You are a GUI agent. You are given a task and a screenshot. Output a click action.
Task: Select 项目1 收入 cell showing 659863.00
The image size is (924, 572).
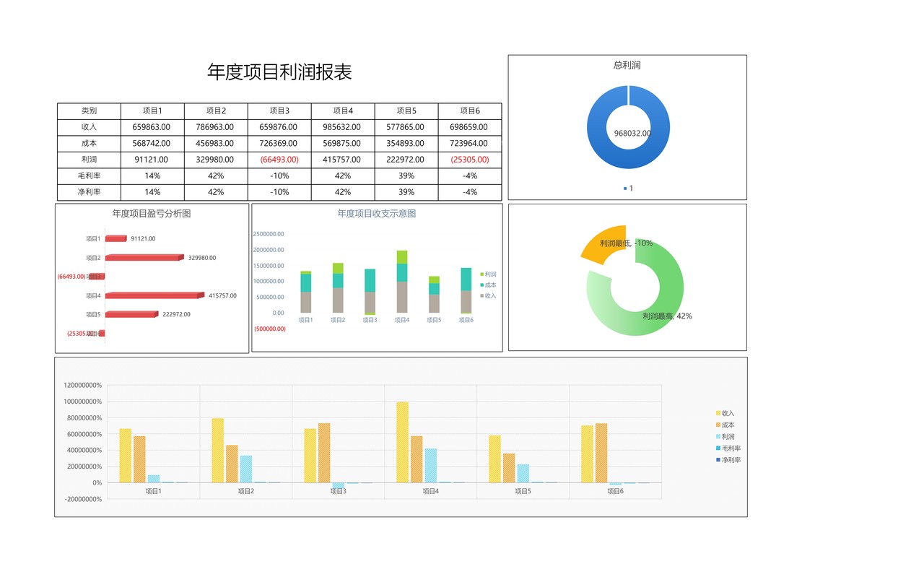[x=152, y=127]
